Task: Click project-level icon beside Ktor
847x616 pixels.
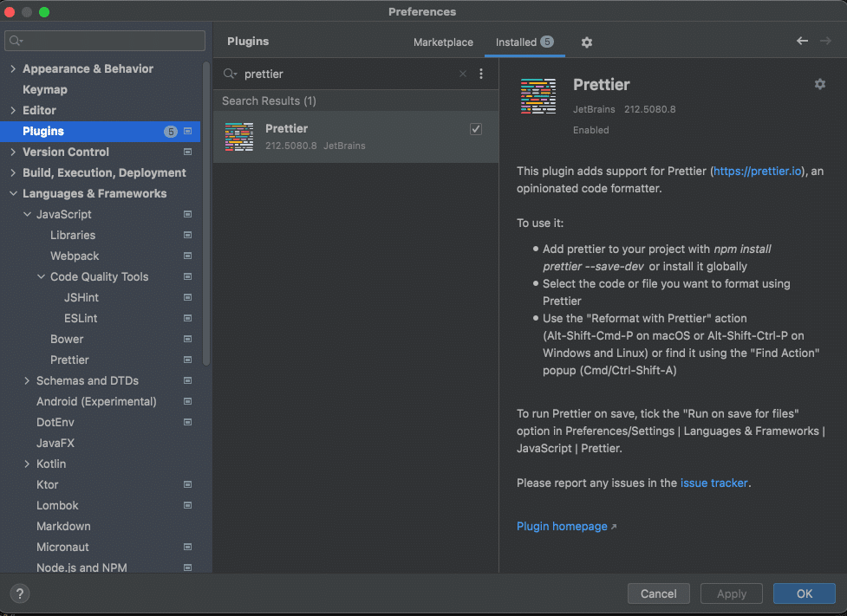Action: (x=188, y=485)
